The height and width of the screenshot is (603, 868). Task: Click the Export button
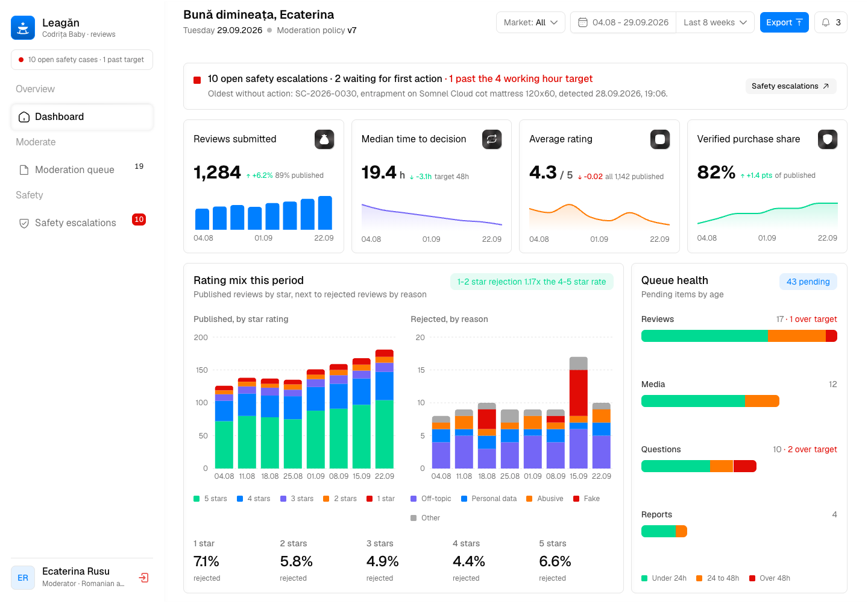click(x=784, y=22)
